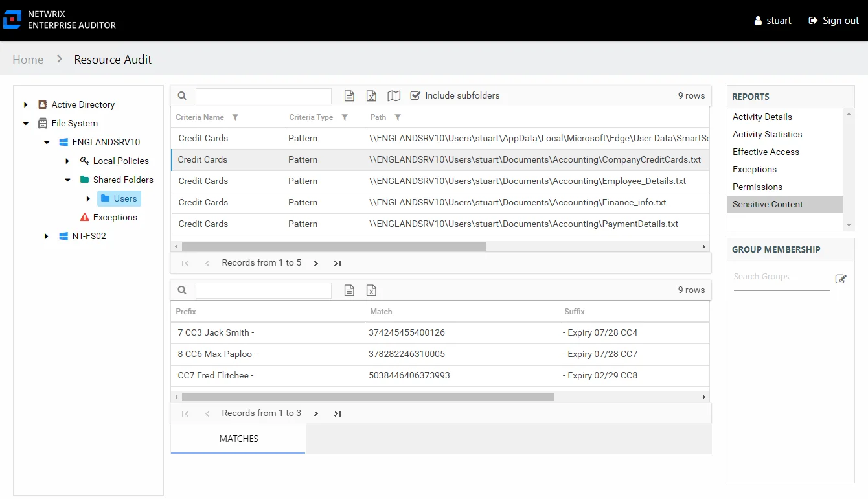
Task: Click matches grid horizontal scrollbar thumb
Action: pos(368,397)
